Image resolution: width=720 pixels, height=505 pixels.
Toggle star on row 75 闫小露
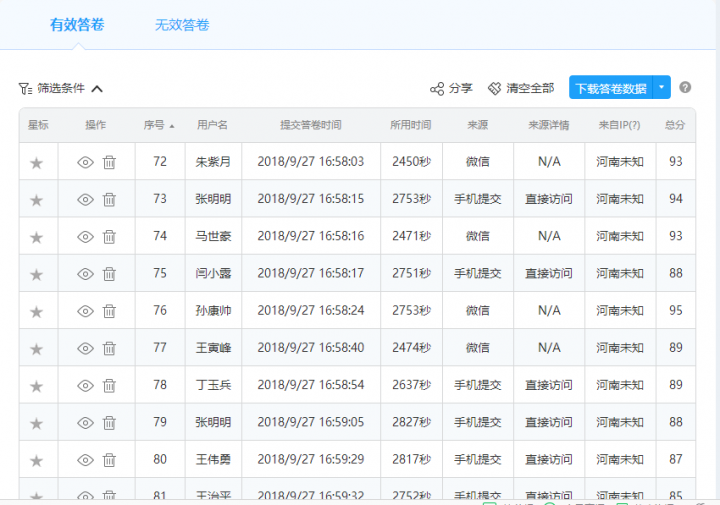(37, 274)
